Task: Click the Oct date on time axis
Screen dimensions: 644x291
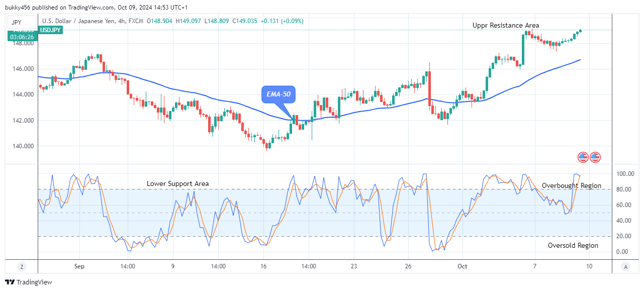Action: 463,266
